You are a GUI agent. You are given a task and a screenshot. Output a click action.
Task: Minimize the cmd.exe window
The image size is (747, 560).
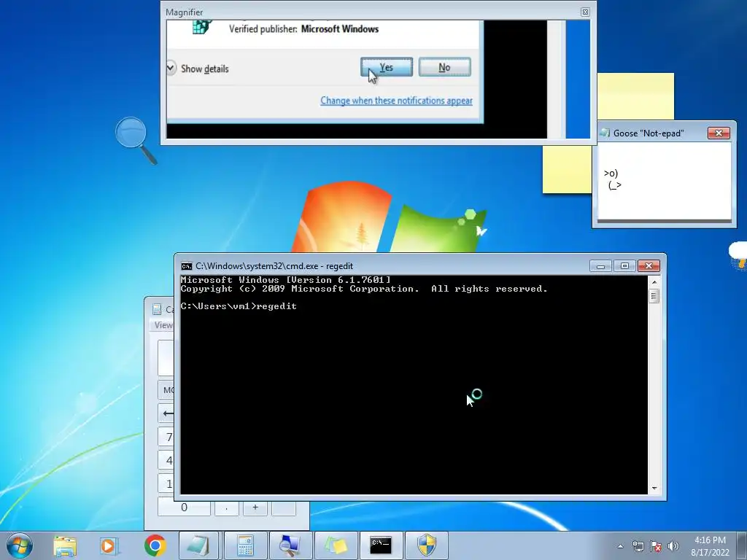[x=600, y=265]
